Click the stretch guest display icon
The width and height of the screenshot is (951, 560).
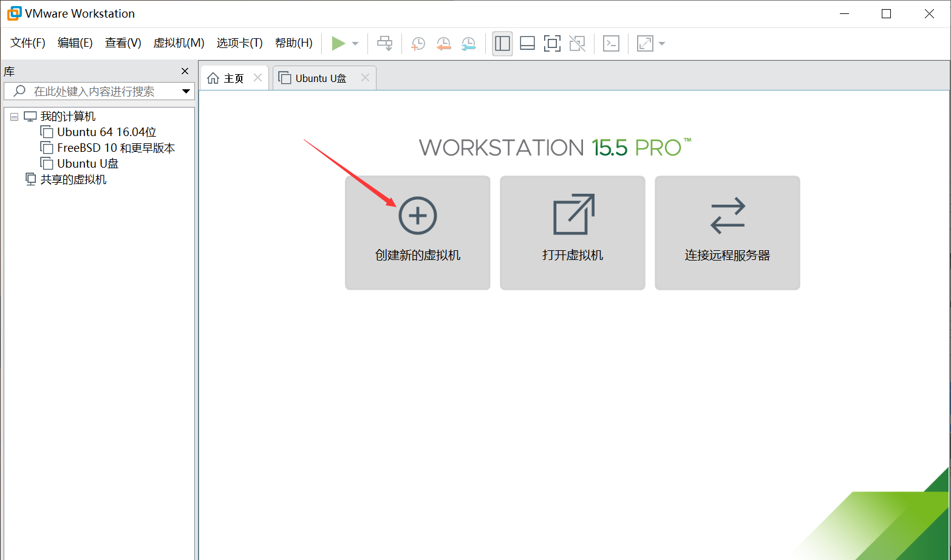pyautogui.click(x=645, y=43)
